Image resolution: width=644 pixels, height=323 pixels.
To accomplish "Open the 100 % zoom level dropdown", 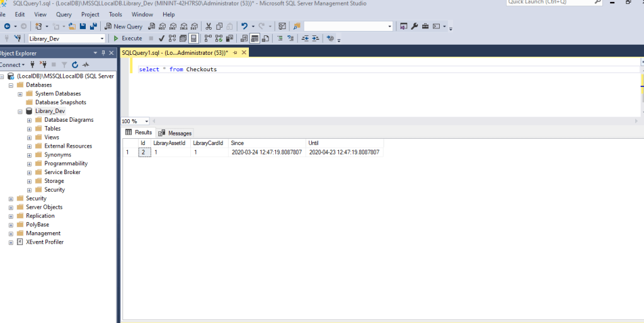I will coord(147,121).
